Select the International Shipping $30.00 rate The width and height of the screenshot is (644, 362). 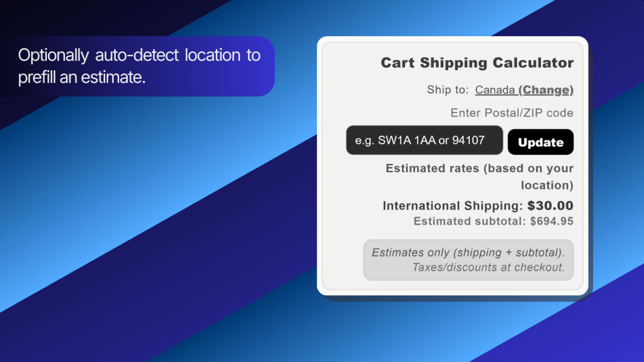point(478,206)
